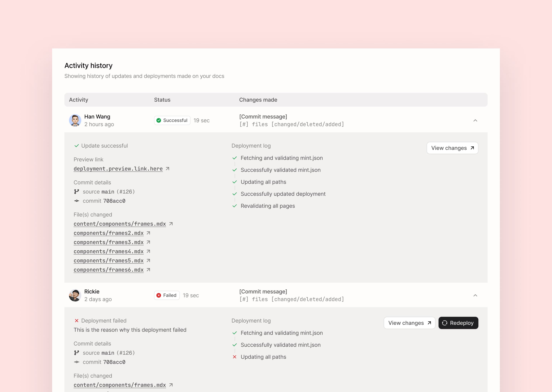Collapse Rickie's failed deployment row with its chevron
This screenshot has height=392, width=552.
[x=475, y=295]
